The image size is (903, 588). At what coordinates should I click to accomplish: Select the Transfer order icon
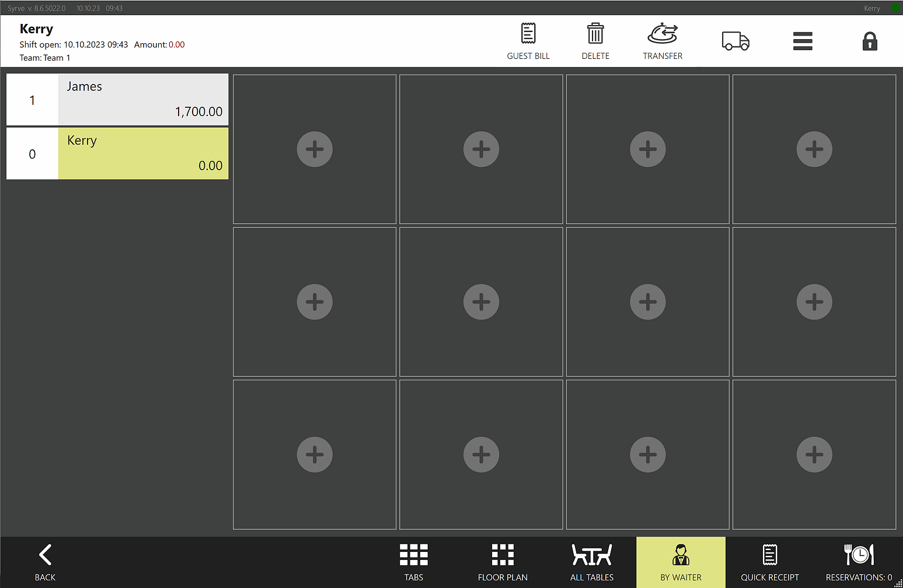[662, 41]
